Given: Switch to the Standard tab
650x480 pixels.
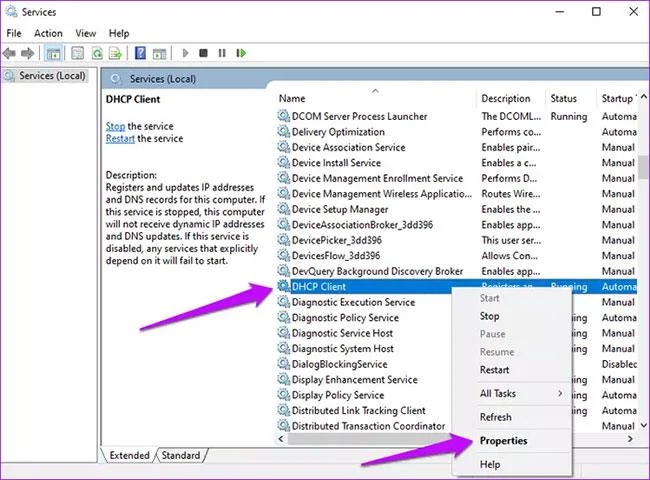Looking at the screenshot, I should [x=181, y=455].
